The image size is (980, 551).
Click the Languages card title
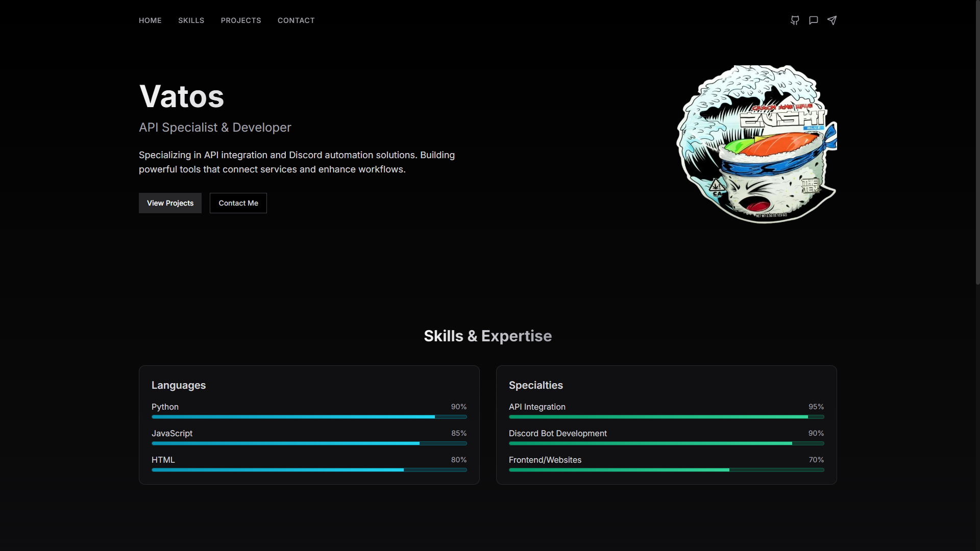(x=179, y=385)
